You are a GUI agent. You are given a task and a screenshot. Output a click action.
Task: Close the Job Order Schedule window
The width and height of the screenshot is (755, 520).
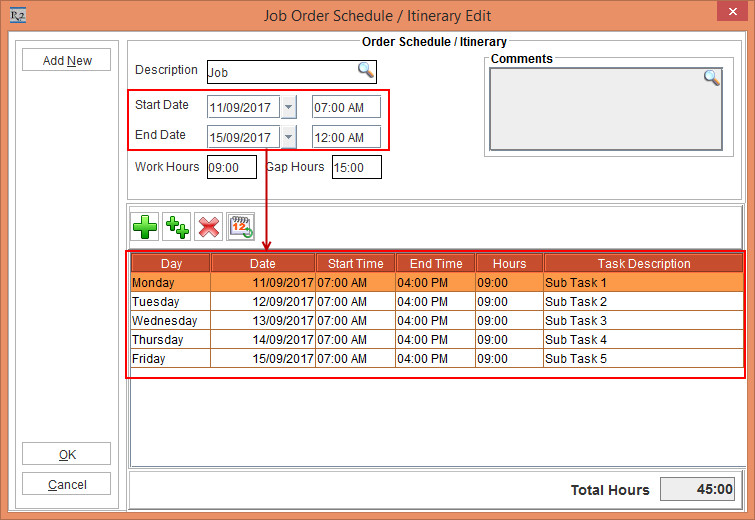pyautogui.click(x=729, y=16)
